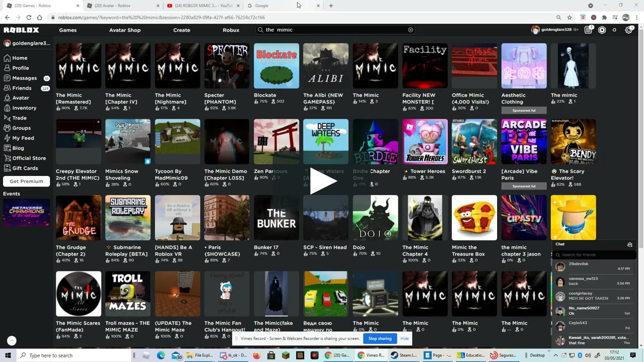Open chat with vanessa_ew123

[x=594, y=281]
